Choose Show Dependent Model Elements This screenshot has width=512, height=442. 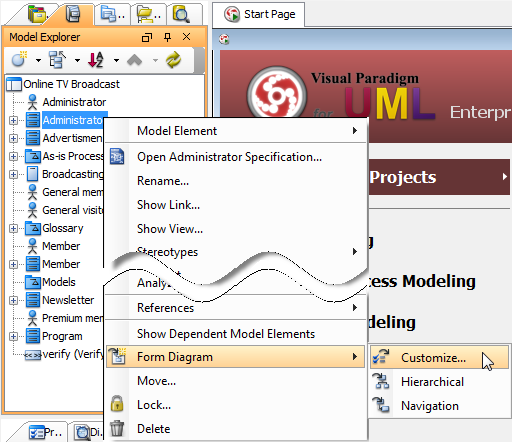click(x=235, y=334)
